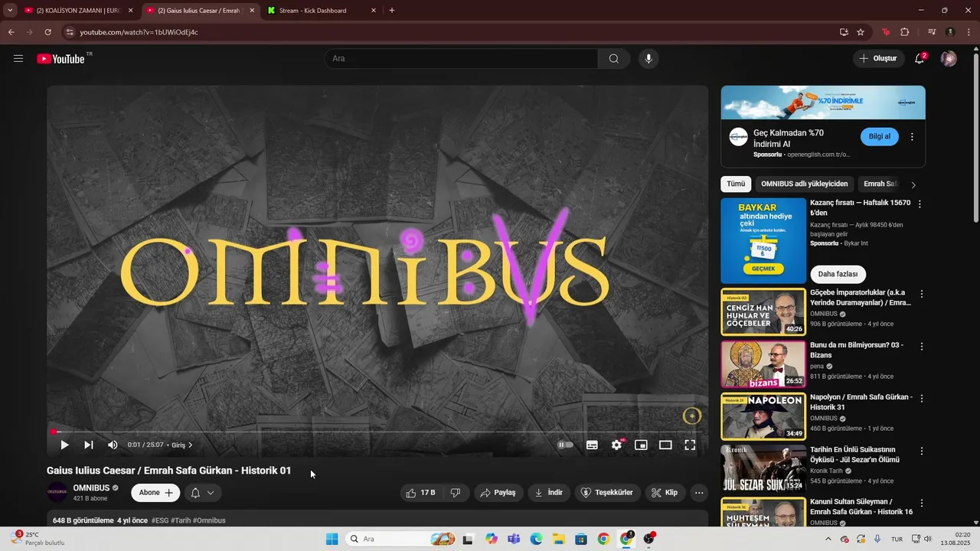Image resolution: width=980 pixels, height=551 pixels.
Task: Switch to miniplayer mode
Action: (x=641, y=445)
